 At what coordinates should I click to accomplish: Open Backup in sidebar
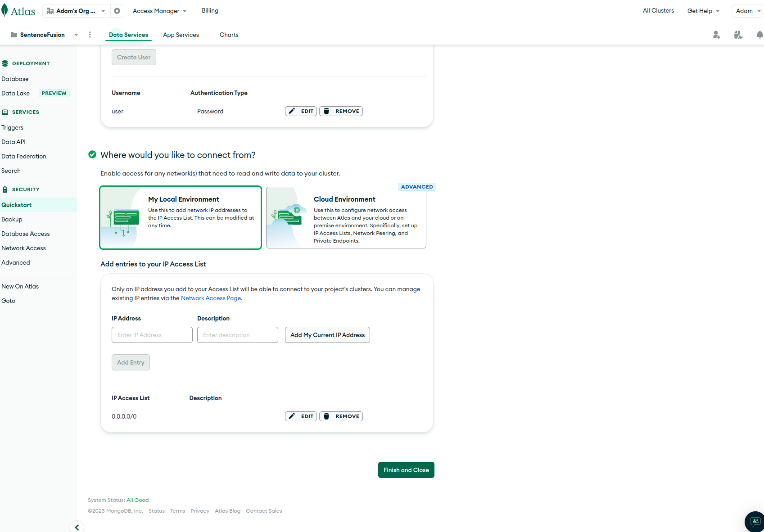pyautogui.click(x=12, y=219)
